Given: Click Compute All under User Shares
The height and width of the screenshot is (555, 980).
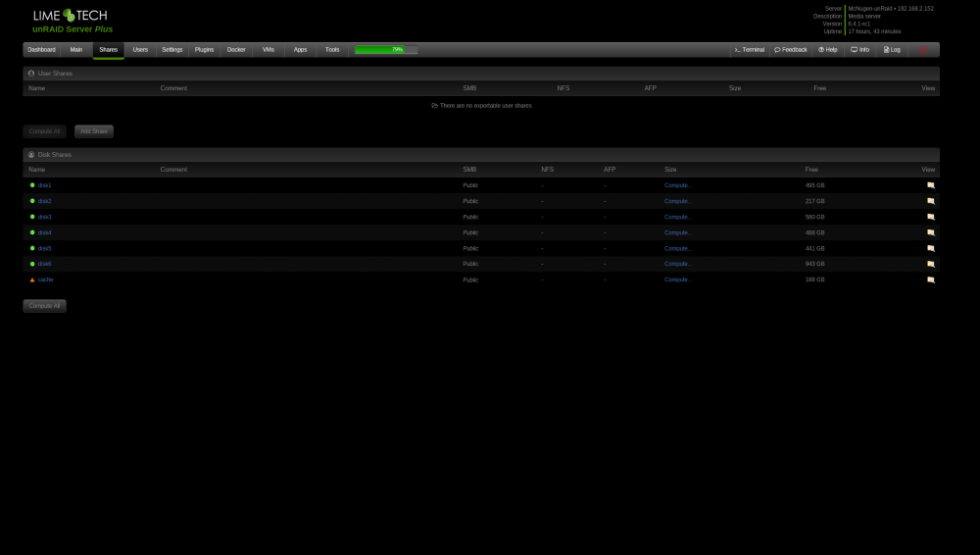Looking at the screenshot, I should (44, 131).
